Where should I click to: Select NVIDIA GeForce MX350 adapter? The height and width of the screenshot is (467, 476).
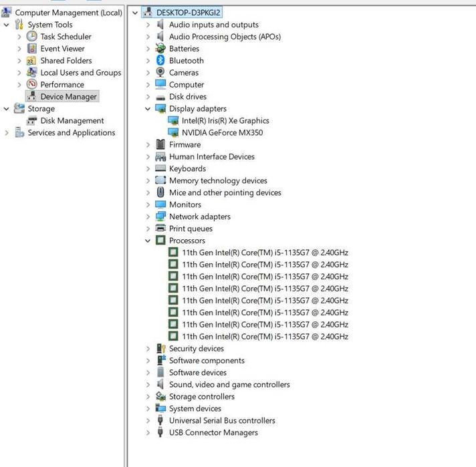(222, 132)
